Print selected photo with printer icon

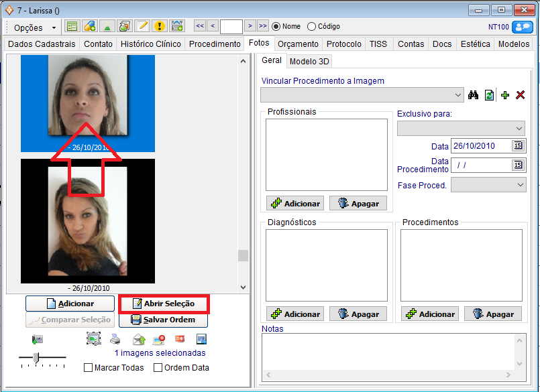click(115, 339)
